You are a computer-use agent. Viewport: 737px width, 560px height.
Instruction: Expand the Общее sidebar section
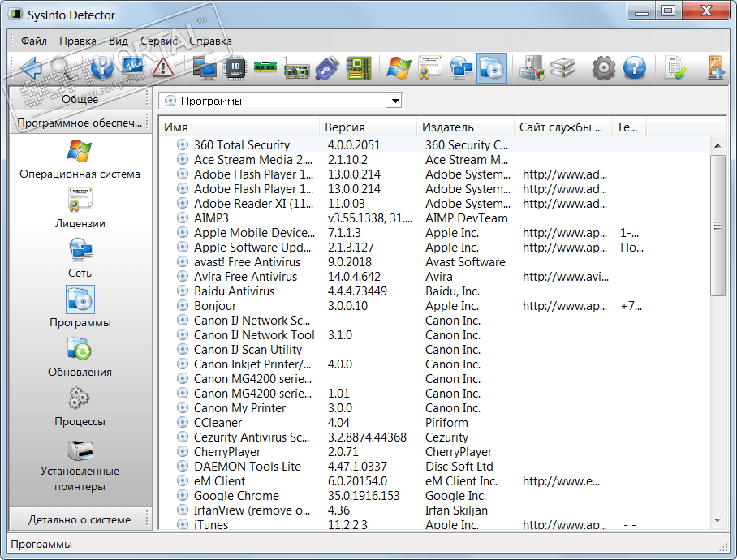(x=80, y=99)
